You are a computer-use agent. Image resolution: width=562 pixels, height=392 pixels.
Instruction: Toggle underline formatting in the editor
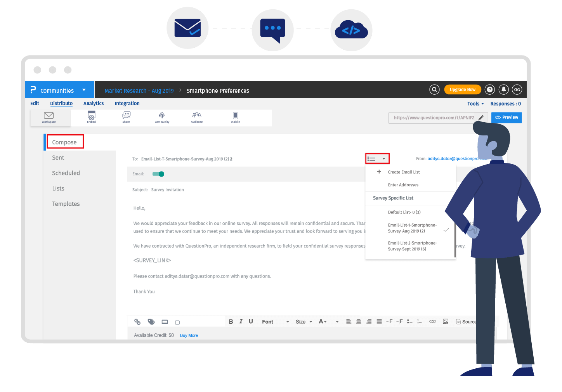(251, 321)
